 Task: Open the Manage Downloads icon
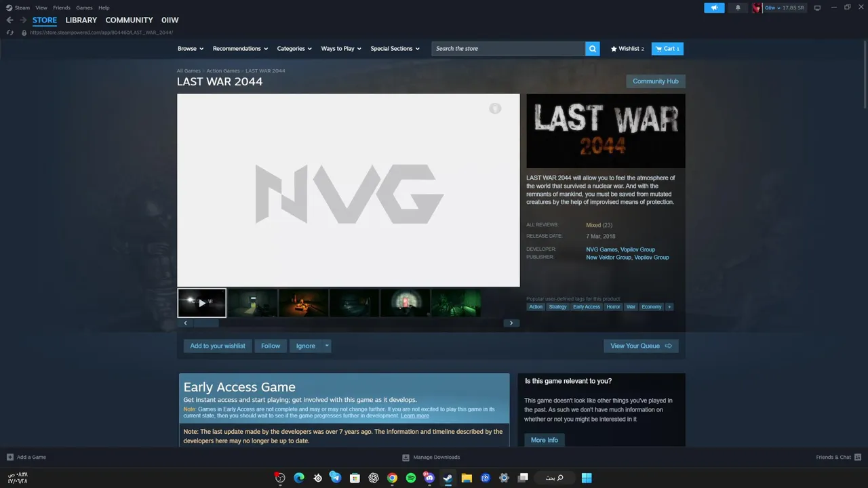pyautogui.click(x=406, y=457)
